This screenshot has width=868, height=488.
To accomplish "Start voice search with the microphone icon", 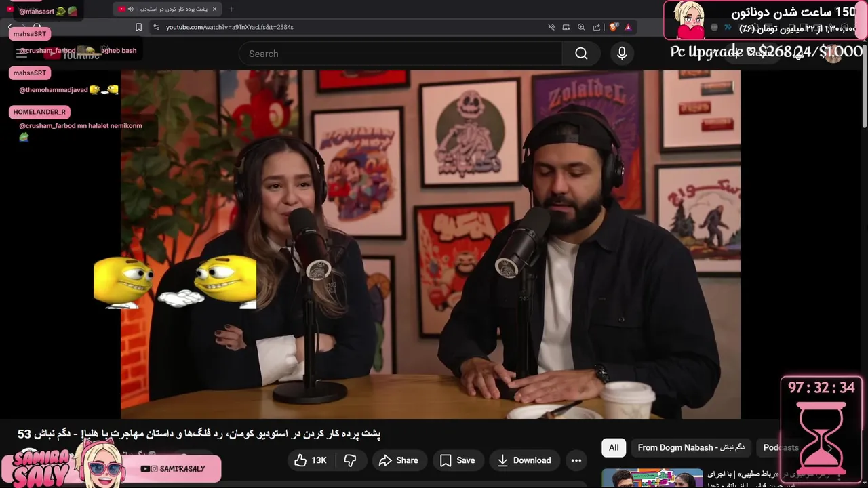I will pos(622,54).
